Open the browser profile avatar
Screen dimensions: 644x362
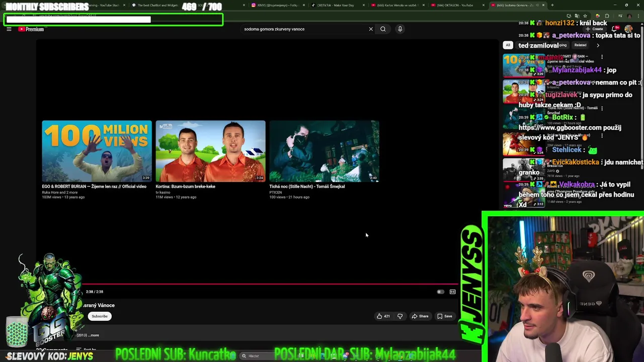629,16
